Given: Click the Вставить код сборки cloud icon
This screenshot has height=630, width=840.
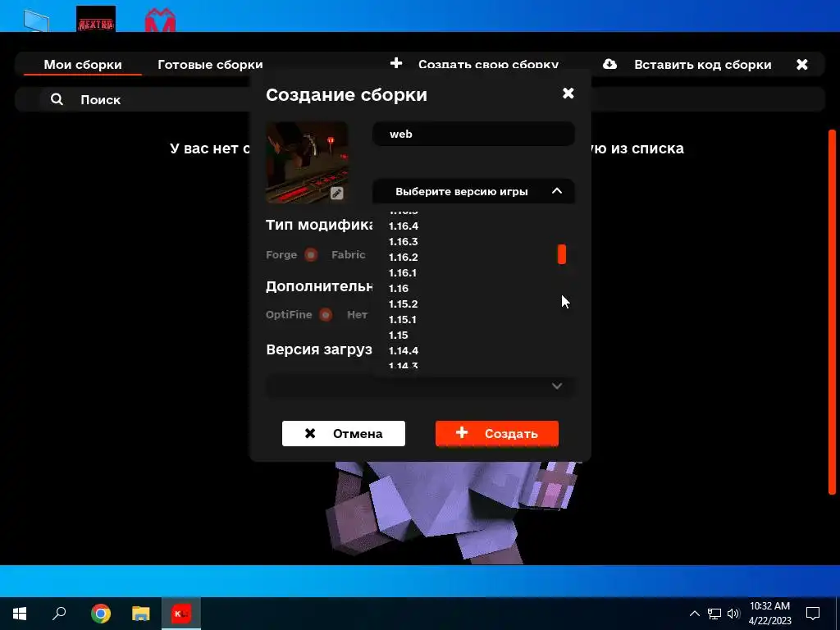Looking at the screenshot, I should (x=609, y=64).
